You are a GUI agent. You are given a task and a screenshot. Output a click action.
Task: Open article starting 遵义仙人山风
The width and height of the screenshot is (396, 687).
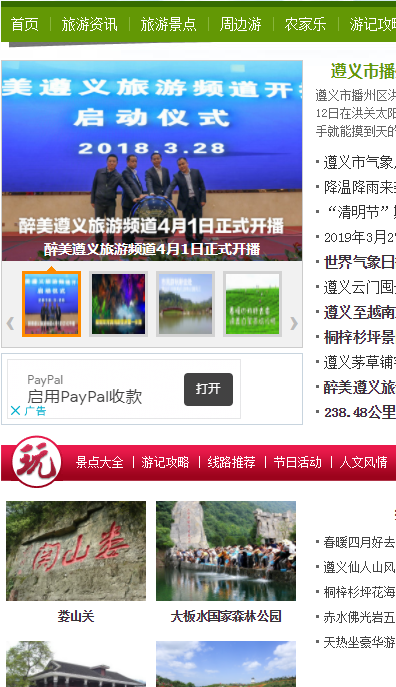(x=359, y=567)
